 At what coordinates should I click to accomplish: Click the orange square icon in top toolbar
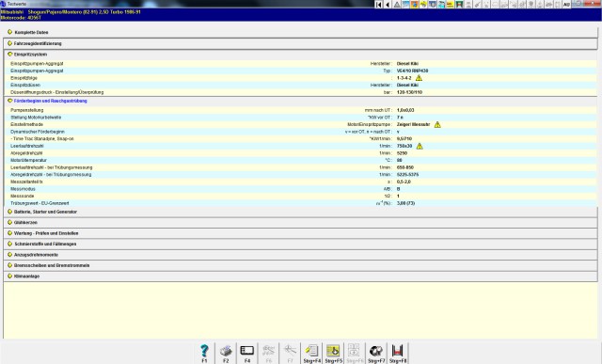tap(415, 4)
